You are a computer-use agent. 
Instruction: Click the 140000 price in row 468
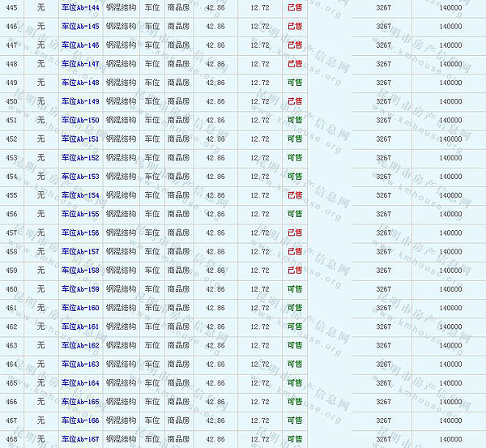click(x=450, y=439)
